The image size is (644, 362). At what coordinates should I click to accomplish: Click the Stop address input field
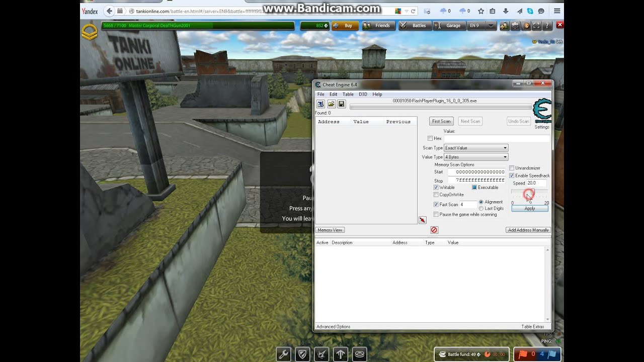pyautogui.click(x=476, y=180)
